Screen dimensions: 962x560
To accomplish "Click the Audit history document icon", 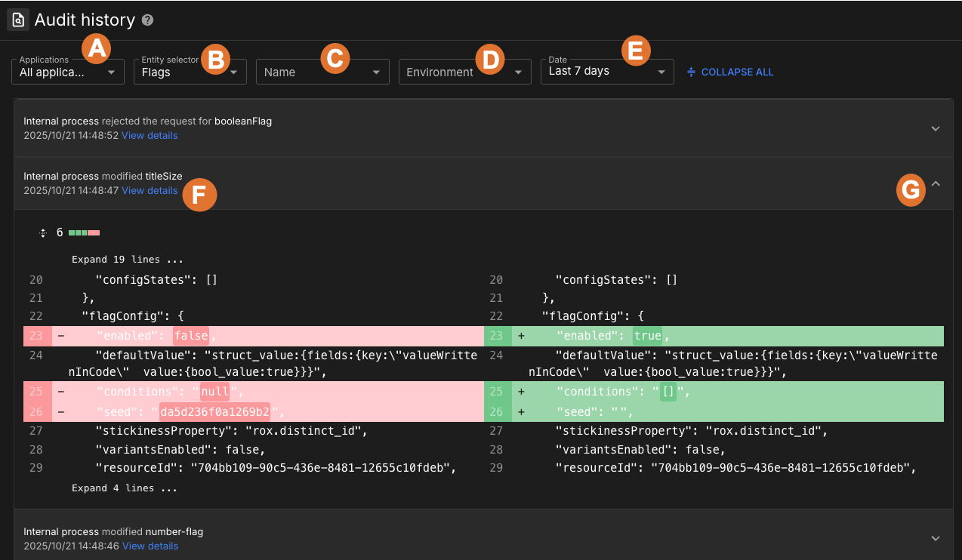I will (17, 19).
